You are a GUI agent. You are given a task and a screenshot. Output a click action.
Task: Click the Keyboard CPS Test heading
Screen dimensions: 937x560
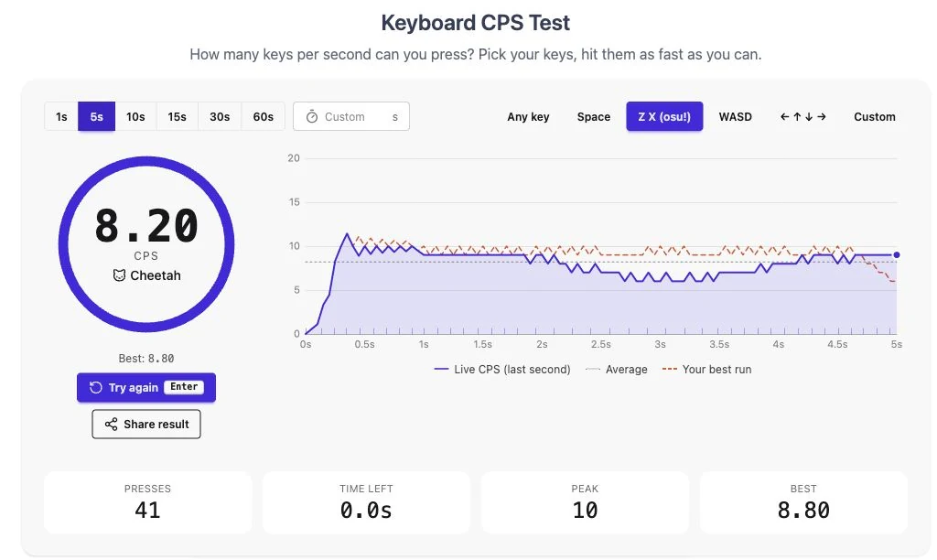(476, 23)
